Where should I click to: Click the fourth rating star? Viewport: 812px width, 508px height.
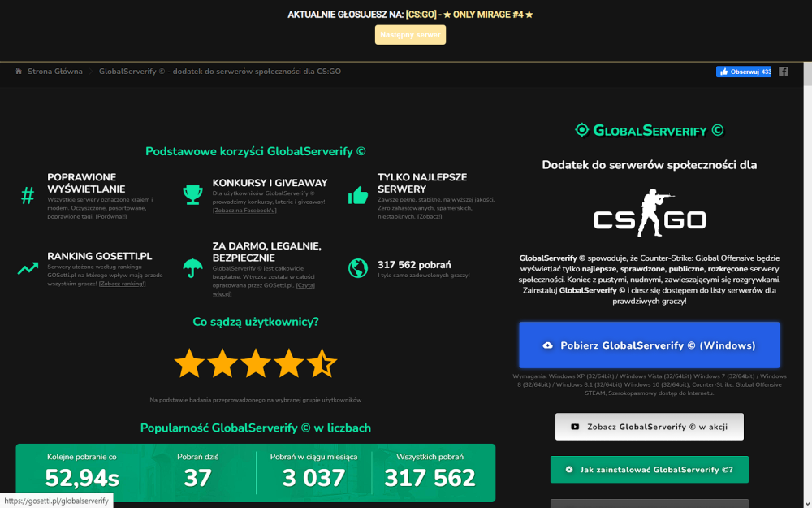point(288,363)
